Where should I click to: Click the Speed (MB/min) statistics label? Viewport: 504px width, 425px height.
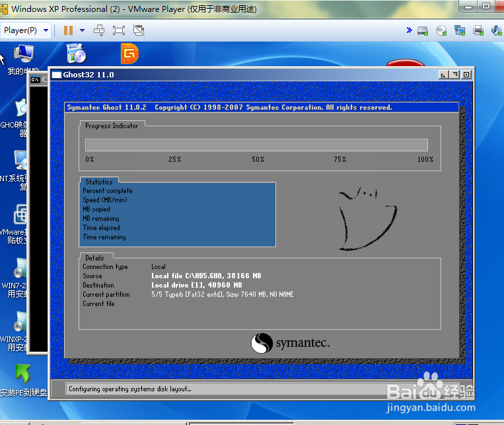[x=105, y=200]
